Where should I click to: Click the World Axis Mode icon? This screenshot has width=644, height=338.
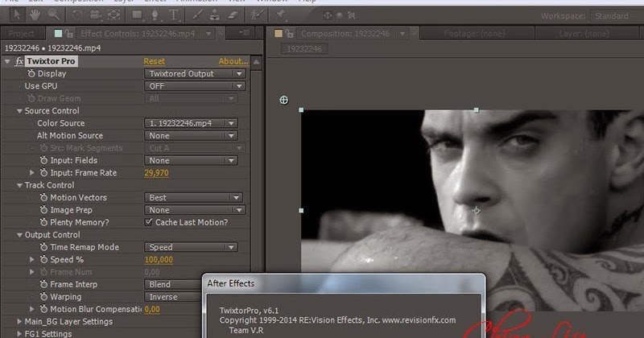pos(339,15)
